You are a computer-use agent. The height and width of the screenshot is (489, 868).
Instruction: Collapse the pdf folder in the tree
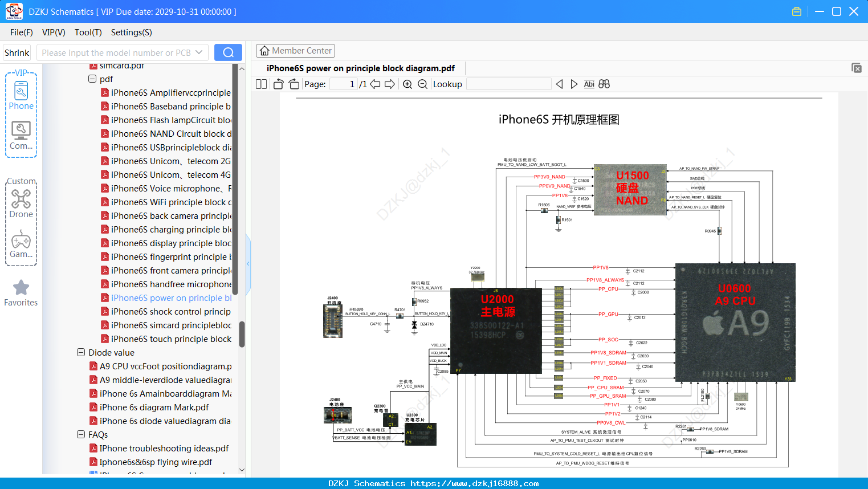[92, 79]
